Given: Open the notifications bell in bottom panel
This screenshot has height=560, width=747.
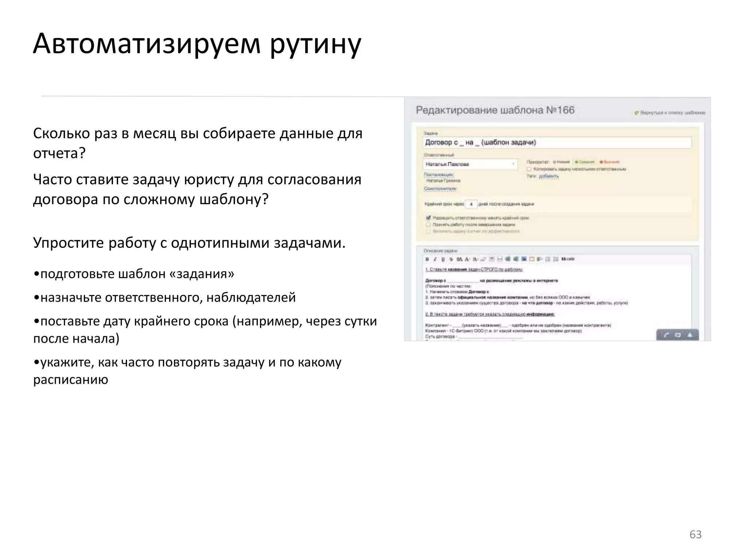Looking at the screenshot, I should (x=690, y=335).
